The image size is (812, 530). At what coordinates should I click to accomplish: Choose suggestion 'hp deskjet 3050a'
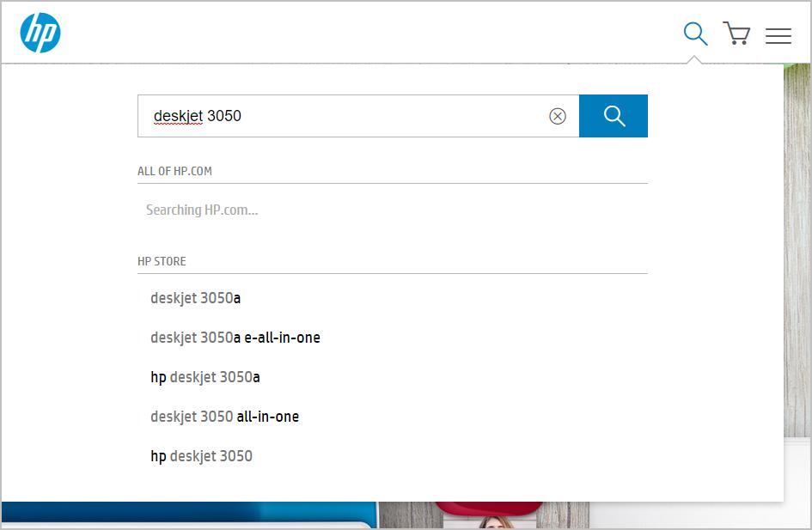click(x=205, y=377)
